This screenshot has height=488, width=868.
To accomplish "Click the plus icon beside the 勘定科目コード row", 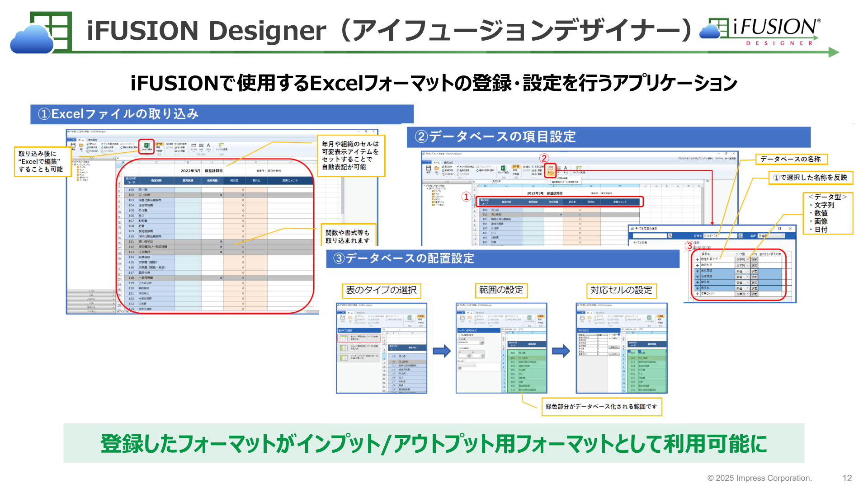I will tap(697, 259).
